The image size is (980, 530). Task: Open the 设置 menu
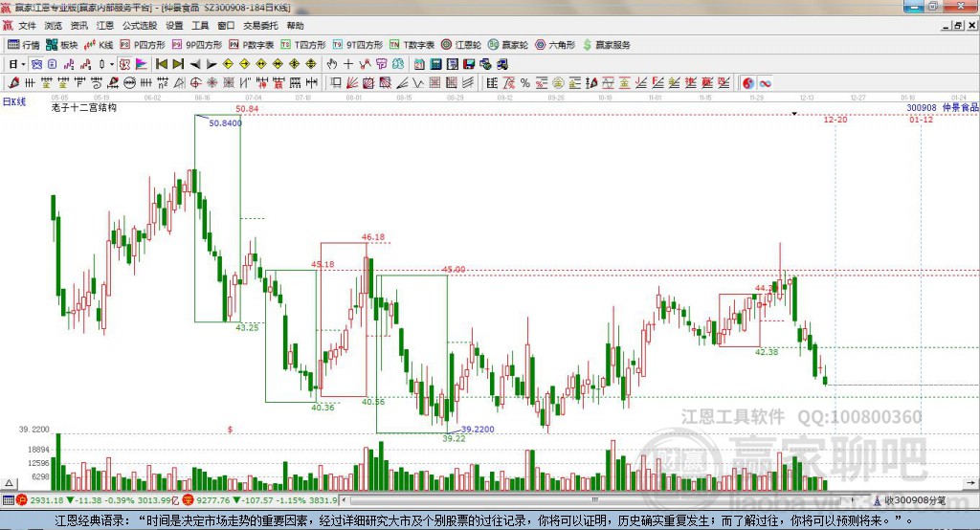174,26
